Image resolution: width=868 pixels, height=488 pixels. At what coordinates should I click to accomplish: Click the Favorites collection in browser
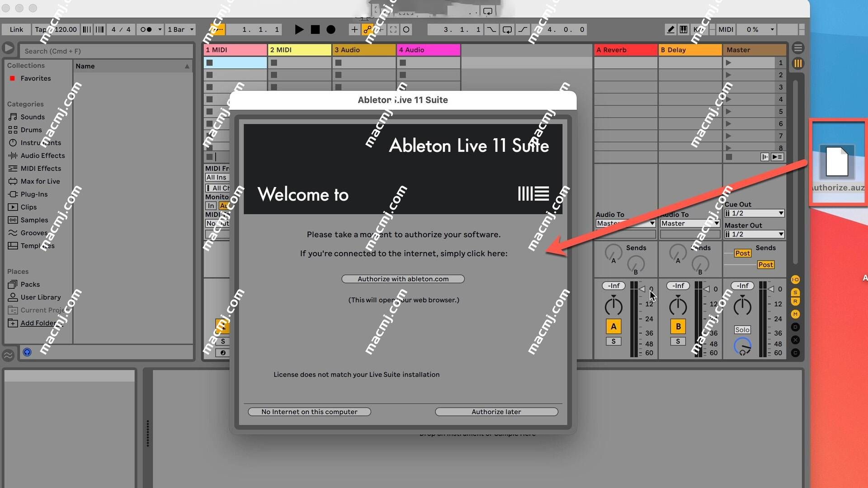[34, 78]
